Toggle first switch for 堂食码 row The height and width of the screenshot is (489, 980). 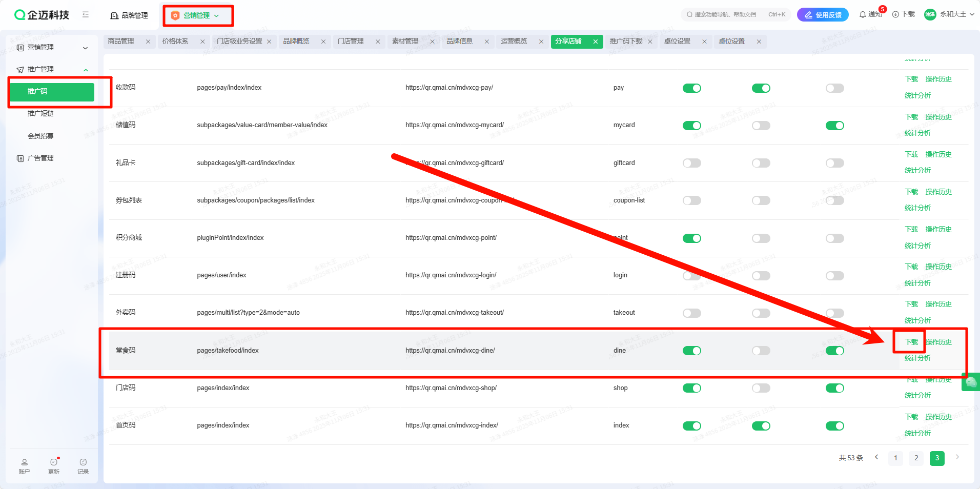691,351
